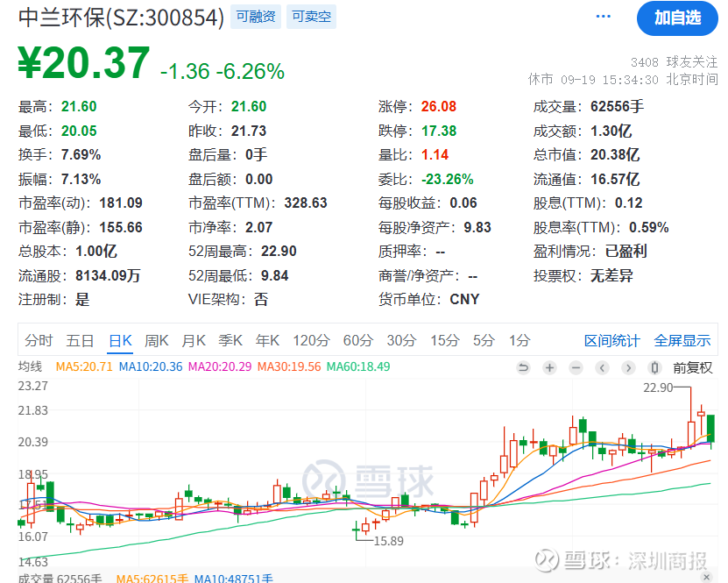728x583 pixels.
Task: Click the 涨停 value 26.08
Action: pyautogui.click(x=439, y=106)
